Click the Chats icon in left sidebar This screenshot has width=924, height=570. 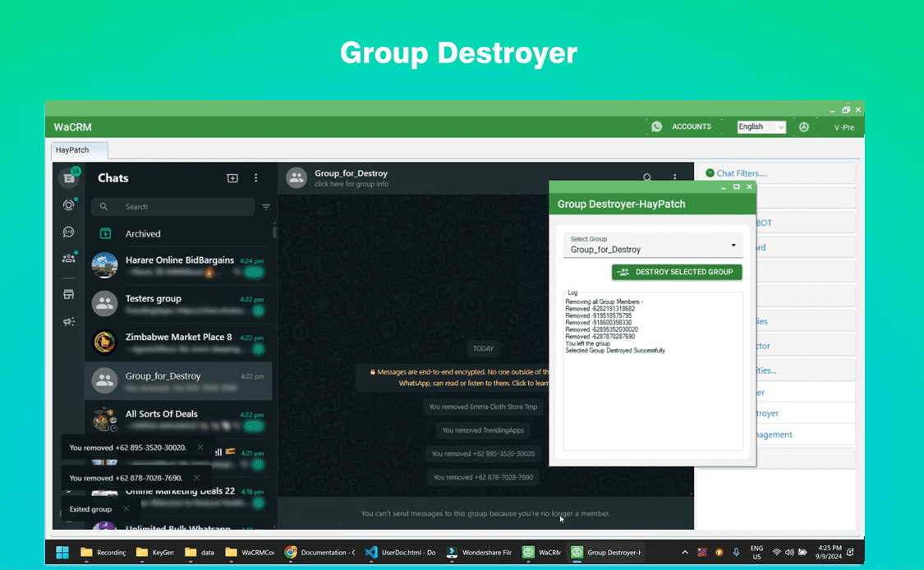(69, 177)
